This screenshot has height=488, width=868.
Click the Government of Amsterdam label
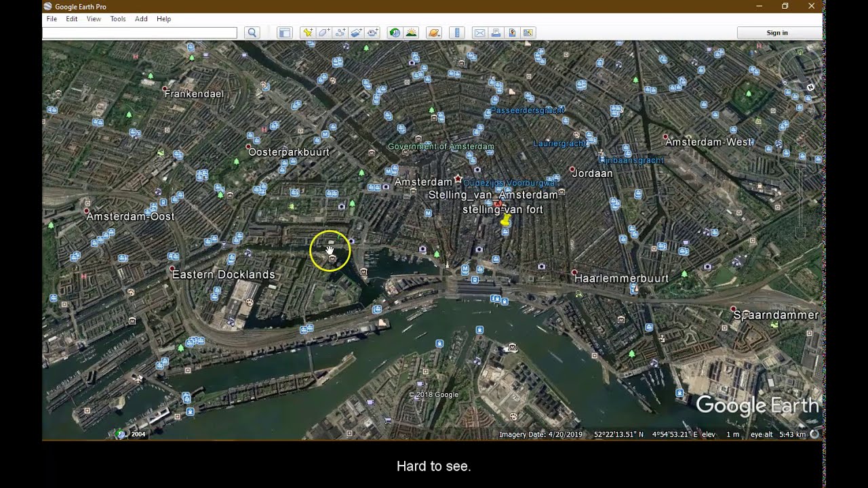pos(441,146)
